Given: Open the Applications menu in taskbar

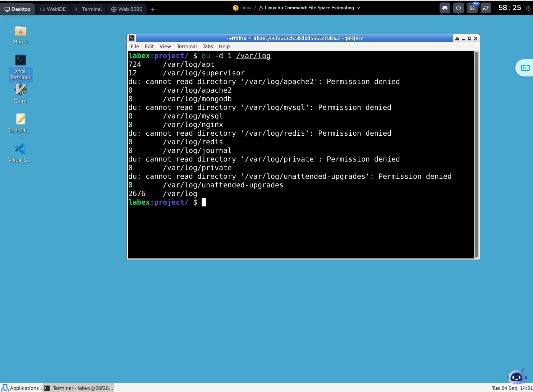Looking at the screenshot, I should [x=20, y=388].
